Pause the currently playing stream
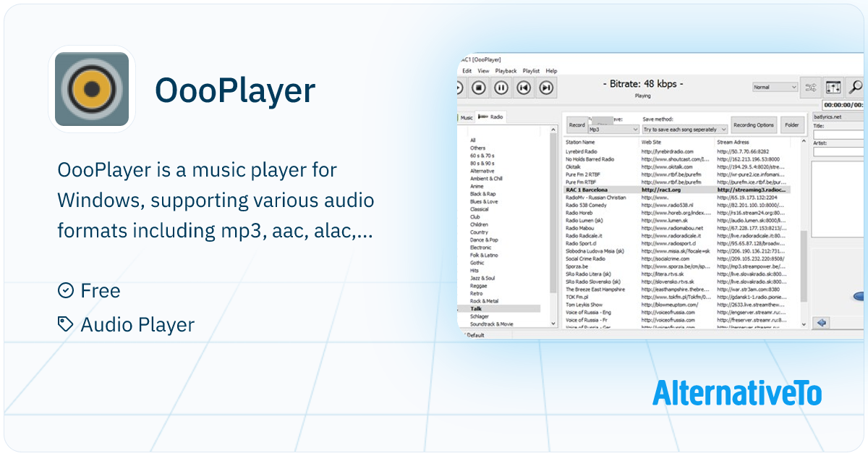 point(501,88)
